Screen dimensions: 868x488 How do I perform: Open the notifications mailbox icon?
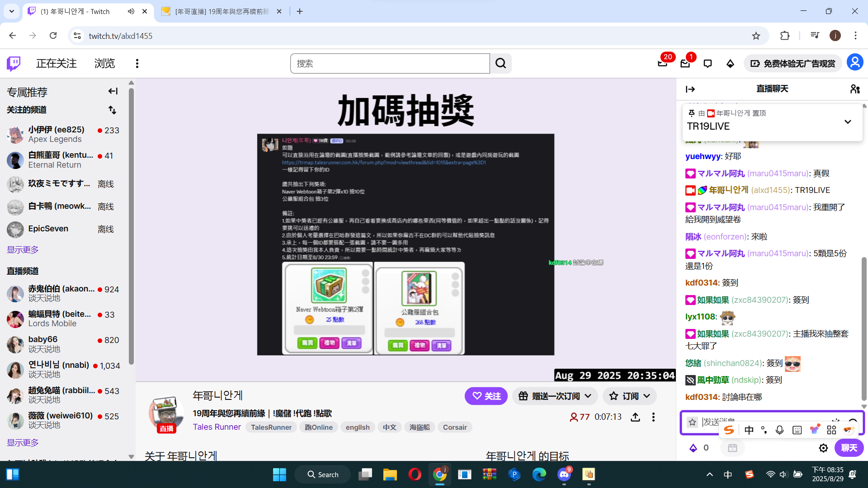pyautogui.click(x=685, y=64)
